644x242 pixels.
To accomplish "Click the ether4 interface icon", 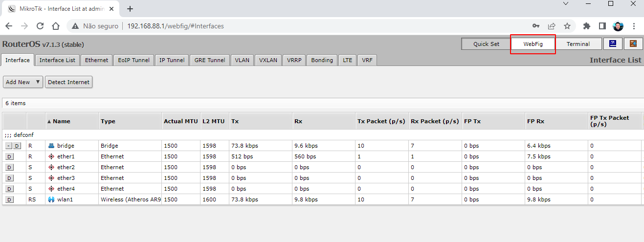I will [x=51, y=189].
